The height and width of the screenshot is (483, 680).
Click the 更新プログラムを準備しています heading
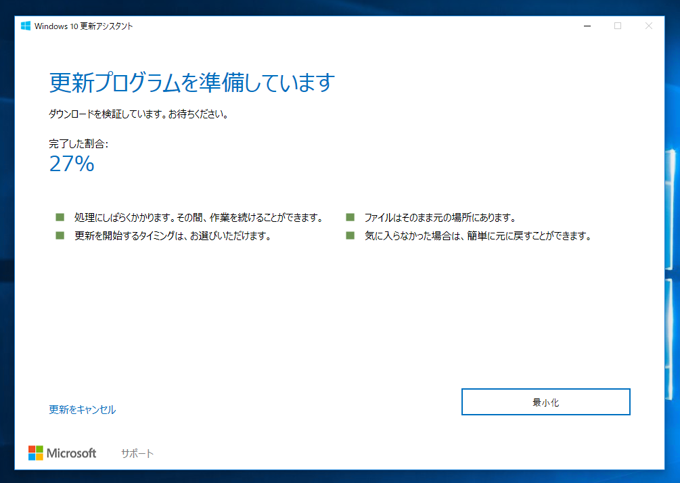(x=192, y=82)
